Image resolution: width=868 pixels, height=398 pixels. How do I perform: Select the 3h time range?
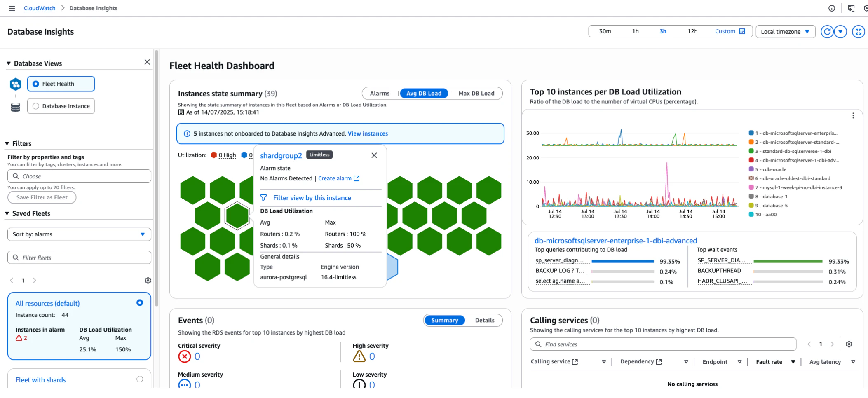coord(663,31)
